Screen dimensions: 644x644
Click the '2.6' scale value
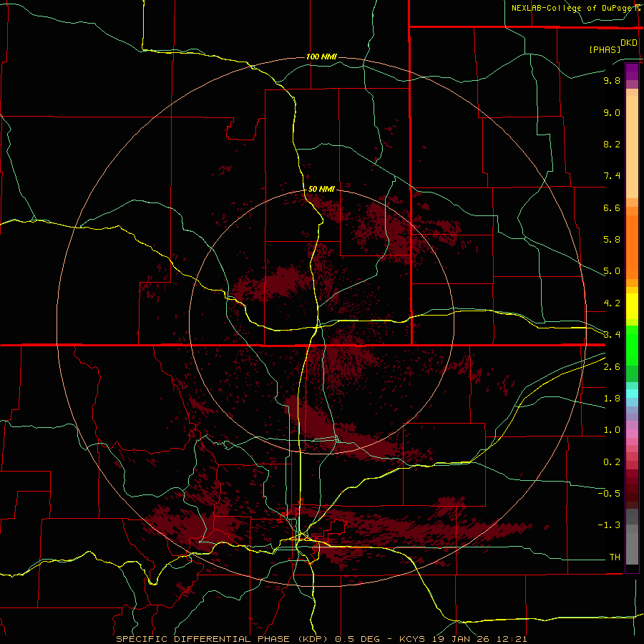[612, 366]
